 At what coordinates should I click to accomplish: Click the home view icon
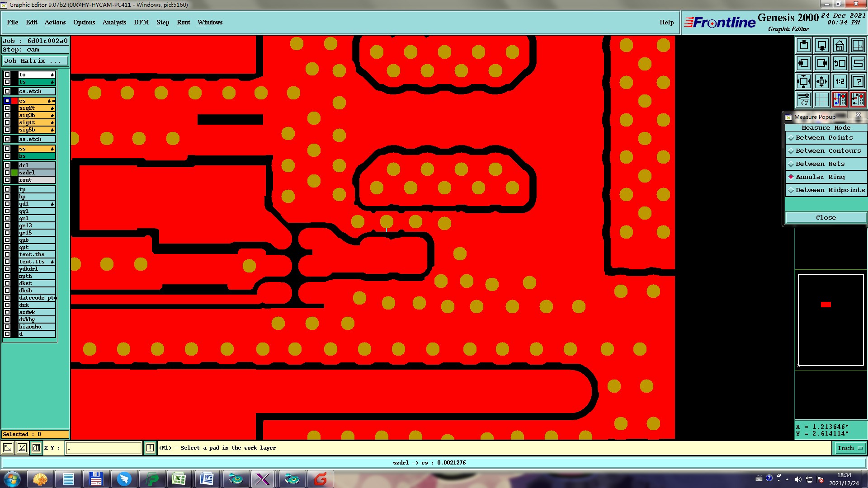(840, 45)
